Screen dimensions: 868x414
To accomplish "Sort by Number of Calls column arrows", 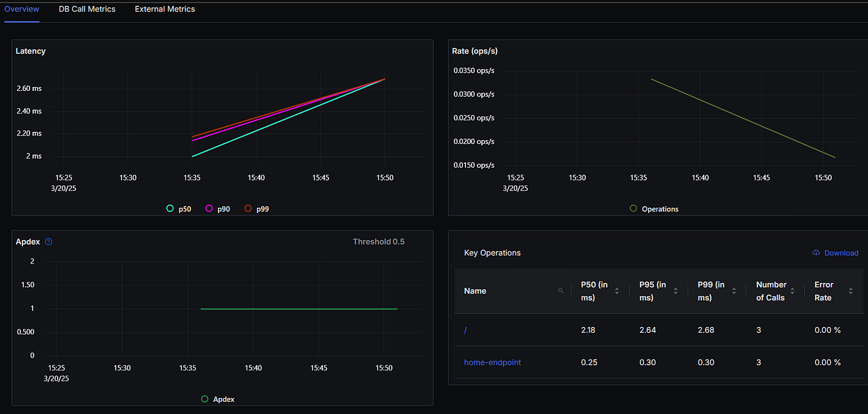I will coord(793,291).
